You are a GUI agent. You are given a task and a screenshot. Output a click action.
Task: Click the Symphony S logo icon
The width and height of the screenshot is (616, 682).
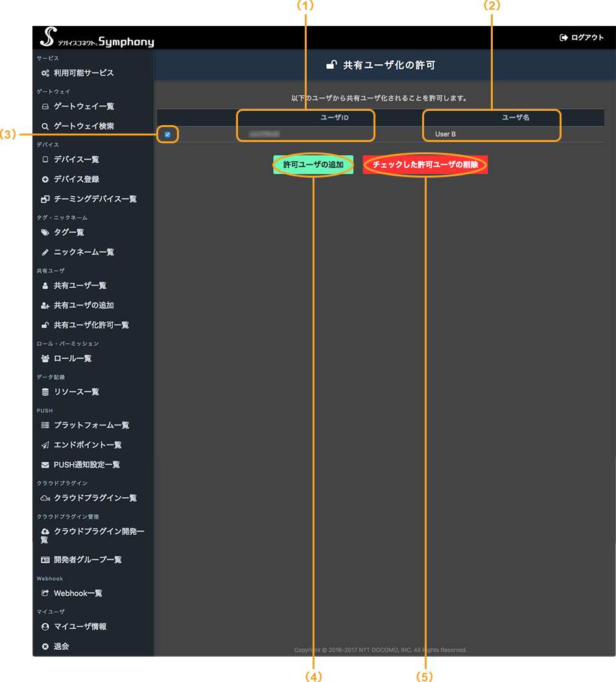click(48, 36)
